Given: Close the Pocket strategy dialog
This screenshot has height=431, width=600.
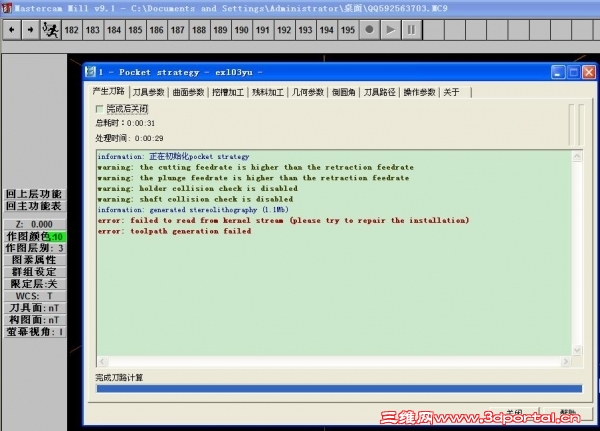Looking at the screenshot, I should click(589, 72).
